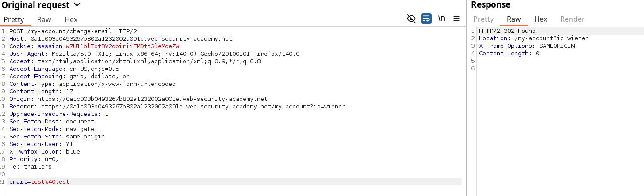644x196 pixels.
Task: Open the request Hex tab
Action: tap(71, 19)
